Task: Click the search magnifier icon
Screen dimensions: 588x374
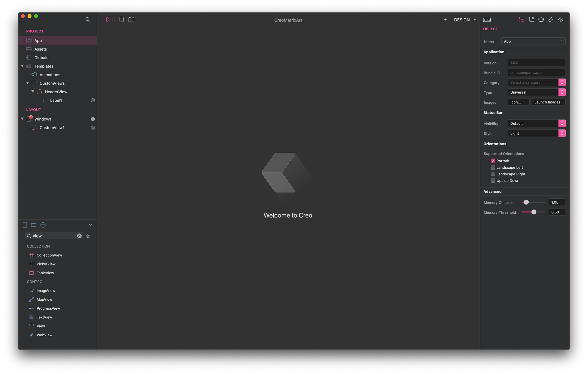Action: [x=88, y=19]
